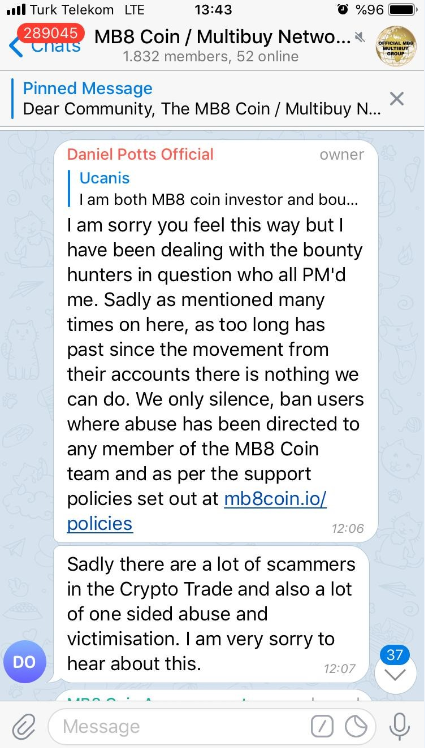The image size is (425, 748).
Task: Jump to latest with down chevron button
Action: [x=395, y=674]
